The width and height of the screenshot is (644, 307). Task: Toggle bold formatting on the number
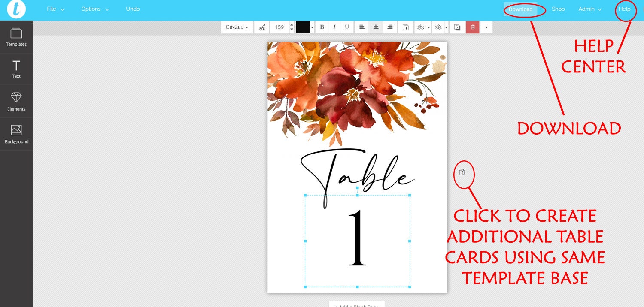(x=322, y=27)
